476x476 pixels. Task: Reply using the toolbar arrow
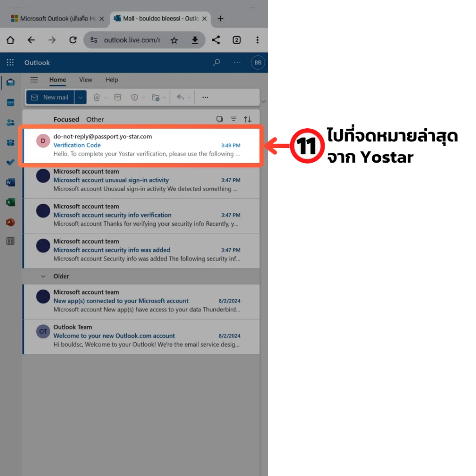[x=180, y=98]
